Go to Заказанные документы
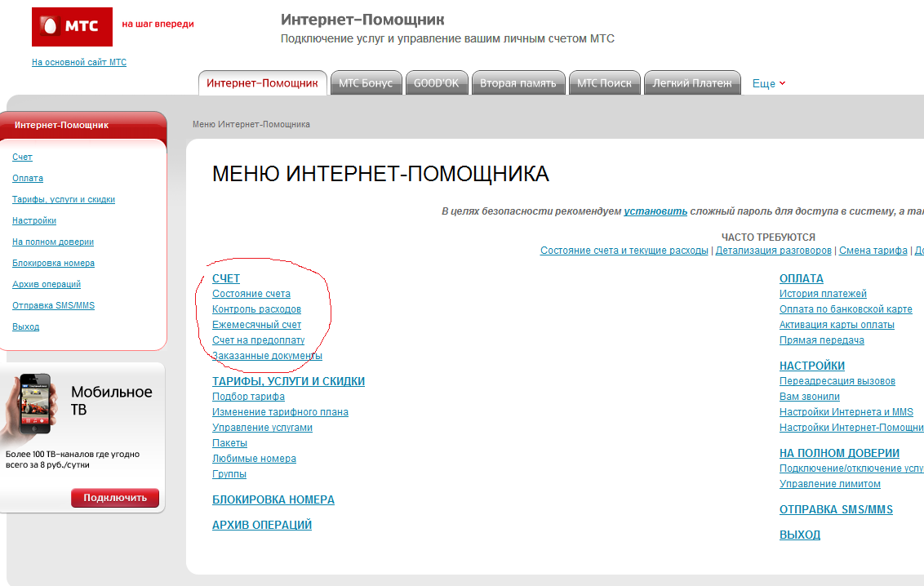The width and height of the screenshot is (924, 586). pos(267,356)
